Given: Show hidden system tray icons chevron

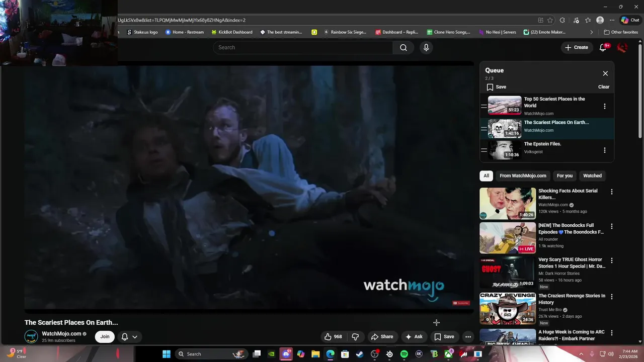Looking at the screenshot, I should click(581, 354).
